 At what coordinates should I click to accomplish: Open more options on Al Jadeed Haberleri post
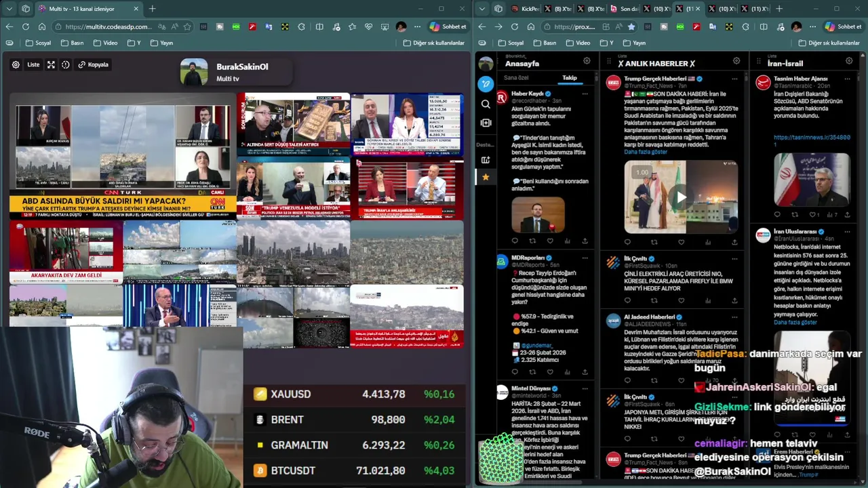click(734, 317)
